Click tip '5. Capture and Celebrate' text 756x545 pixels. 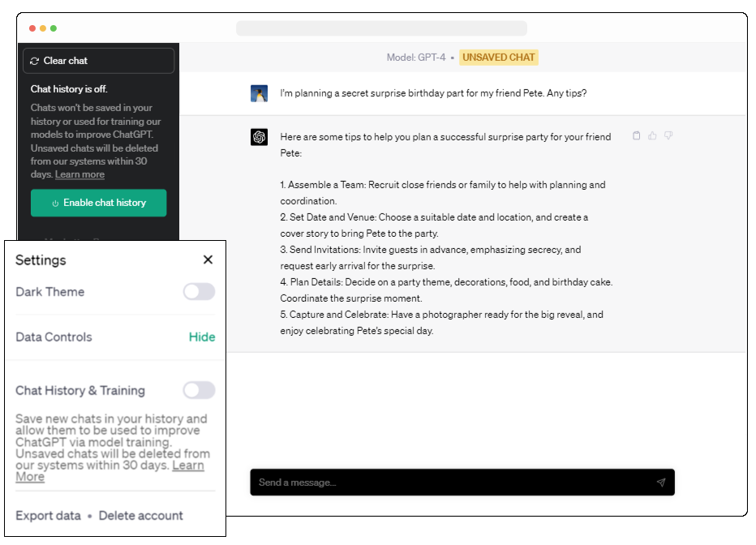pyautogui.click(x=441, y=322)
